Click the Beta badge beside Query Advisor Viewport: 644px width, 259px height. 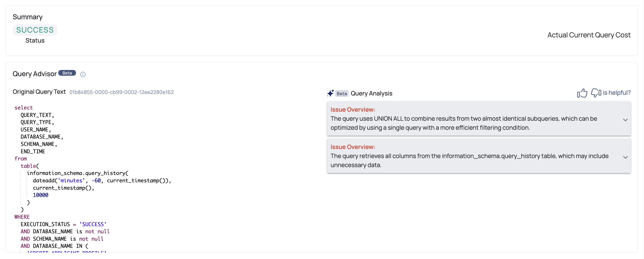(67, 73)
